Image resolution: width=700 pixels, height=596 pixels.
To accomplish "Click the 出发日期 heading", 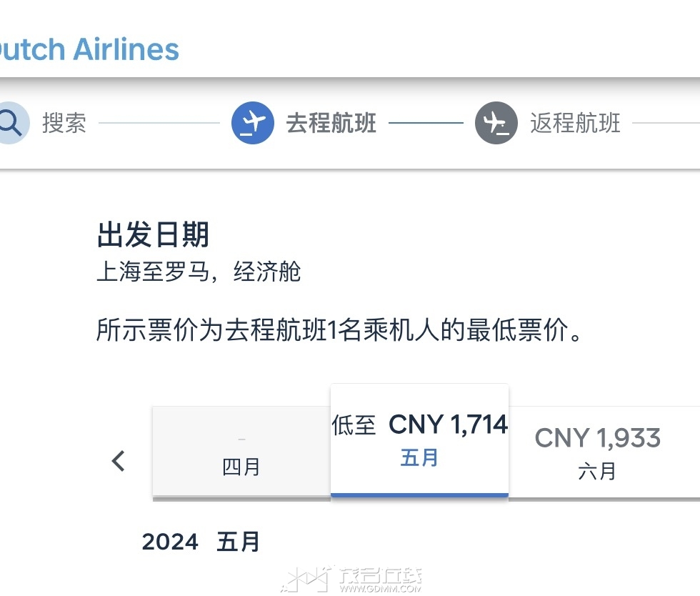I will (x=153, y=234).
